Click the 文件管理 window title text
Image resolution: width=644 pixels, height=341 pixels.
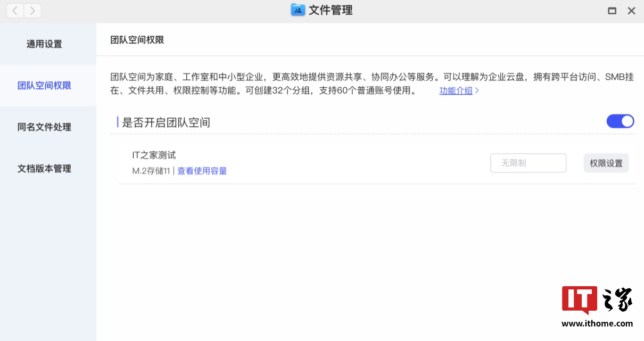331,10
